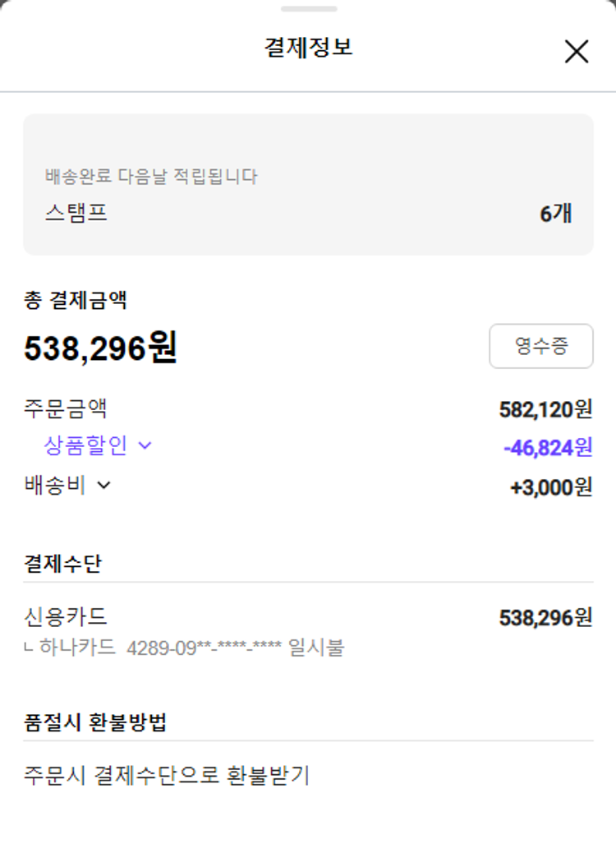Select the 결제정보 title text
The height and width of the screenshot is (853, 616).
(308, 47)
